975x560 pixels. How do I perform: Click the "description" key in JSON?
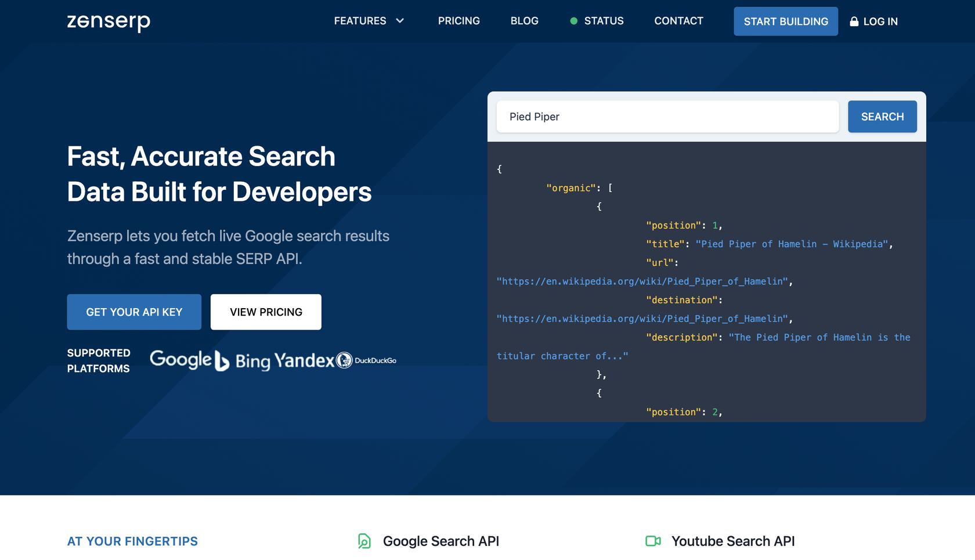coord(681,337)
